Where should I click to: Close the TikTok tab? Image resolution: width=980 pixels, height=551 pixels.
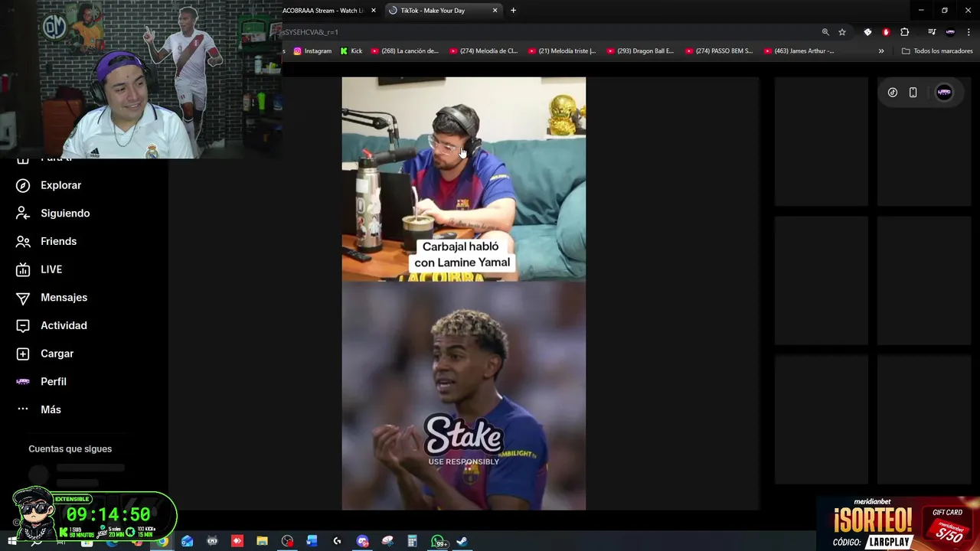pyautogui.click(x=495, y=11)
